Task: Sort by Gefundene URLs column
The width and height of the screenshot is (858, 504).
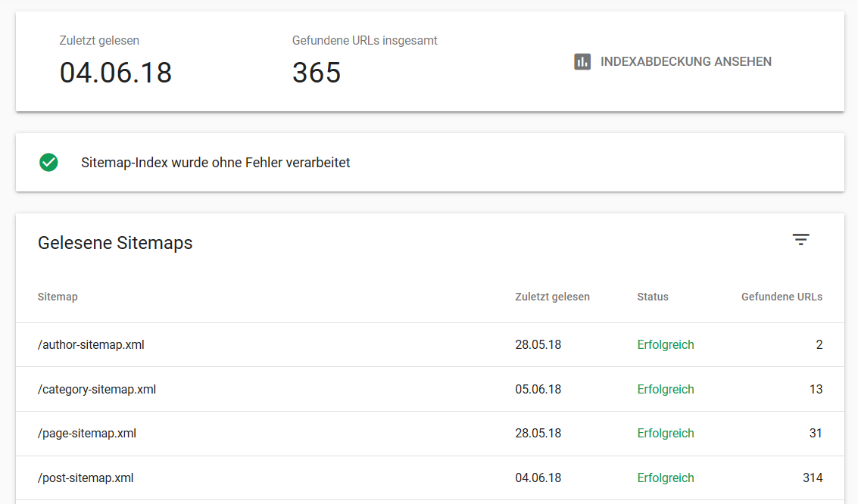Action: (x=782, y=297)
